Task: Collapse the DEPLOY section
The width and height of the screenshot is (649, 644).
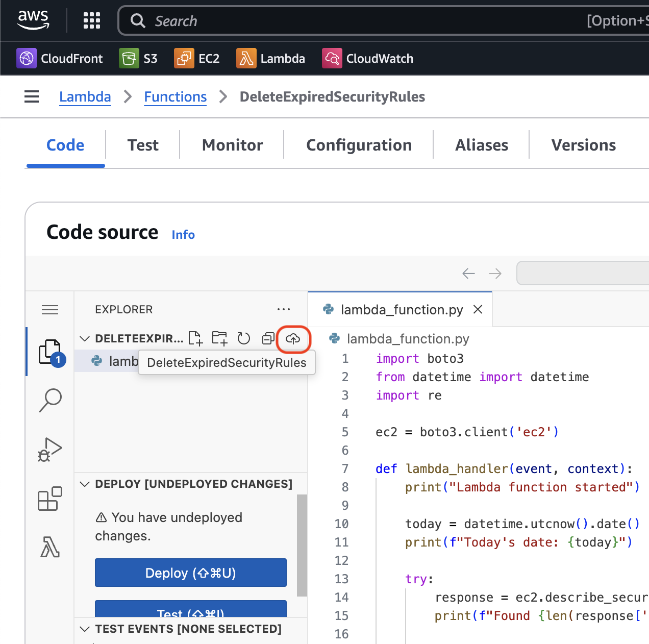Action: click(x=85, y=484)
